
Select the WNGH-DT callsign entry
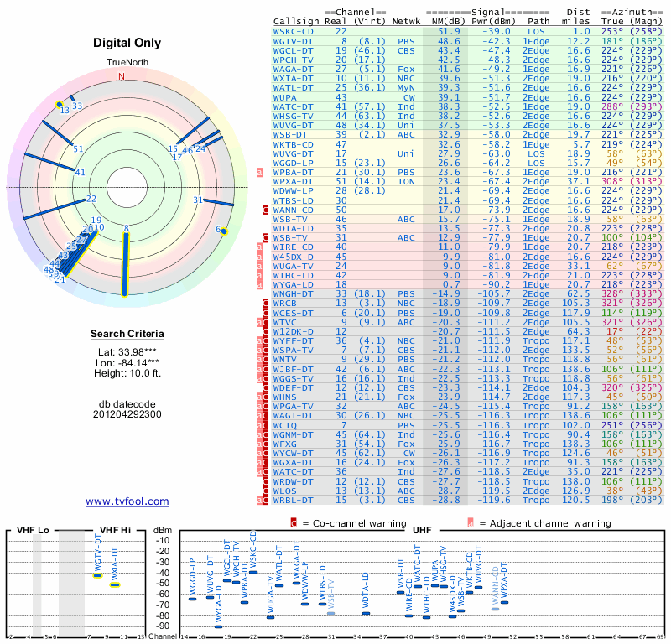point(293,294)
